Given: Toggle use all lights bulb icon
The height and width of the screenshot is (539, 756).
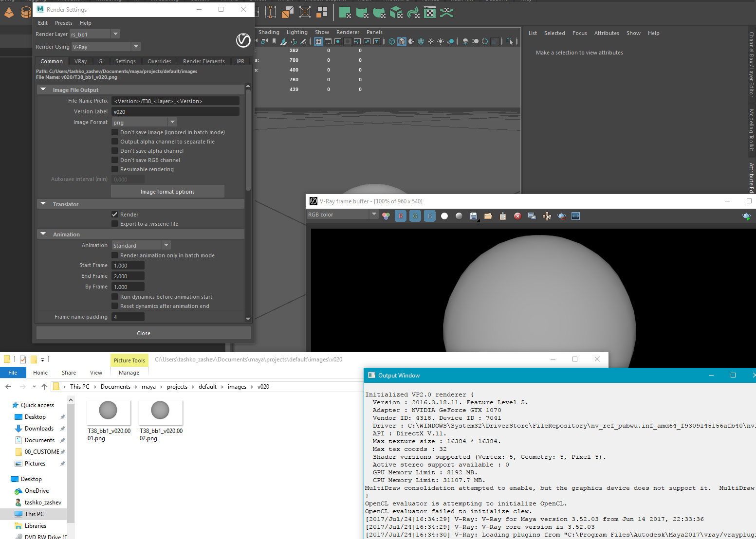Looking at the screenshot, I should pos(441,41).
